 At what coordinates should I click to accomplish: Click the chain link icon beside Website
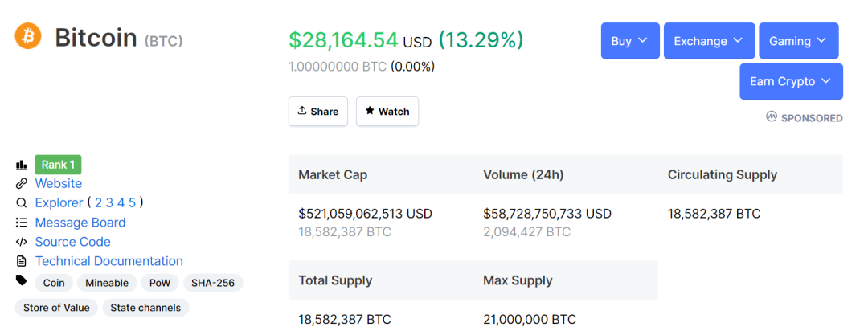pyautogui.click(x=21, y=184)
